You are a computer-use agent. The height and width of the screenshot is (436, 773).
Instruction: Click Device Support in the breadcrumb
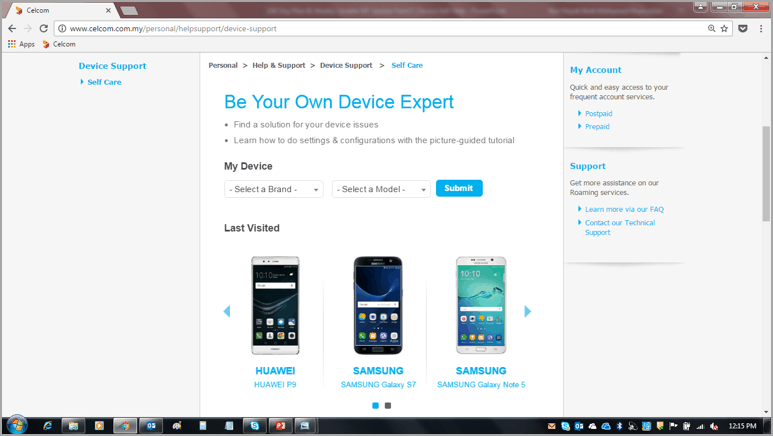346,65
